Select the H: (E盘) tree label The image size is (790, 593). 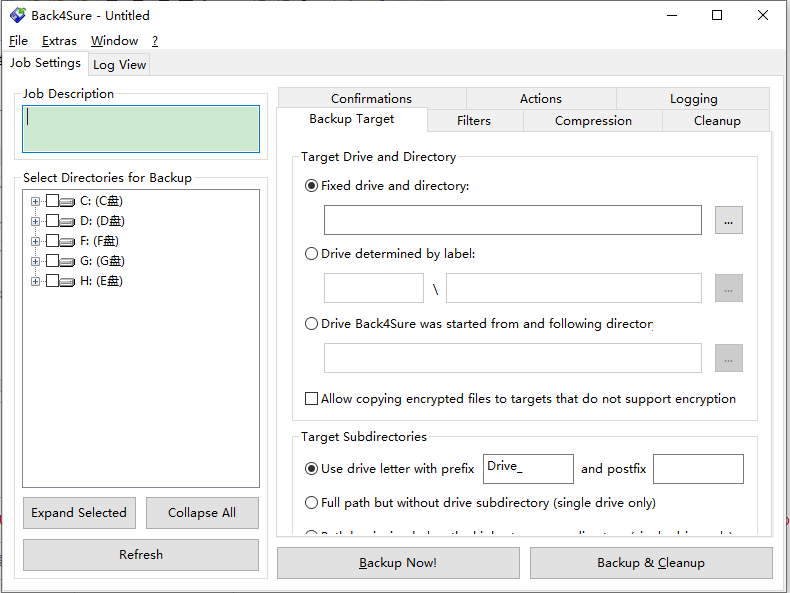(101, 281)
